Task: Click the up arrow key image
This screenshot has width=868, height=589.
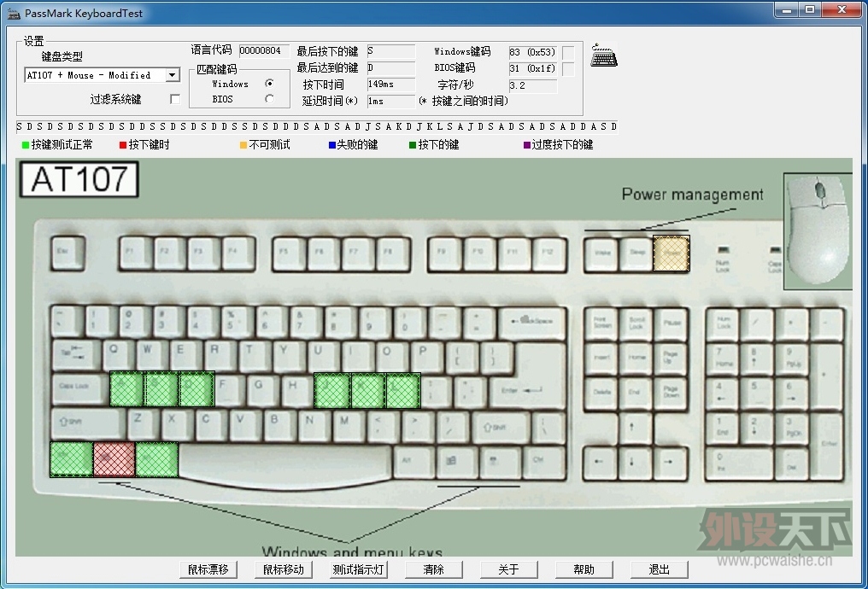Action: point(631,427)
